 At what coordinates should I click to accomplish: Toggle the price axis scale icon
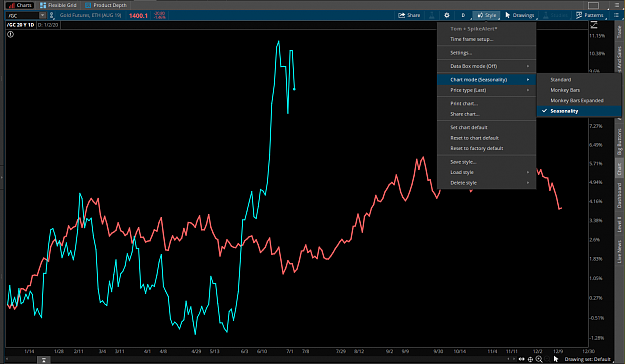tap(594, 25)
